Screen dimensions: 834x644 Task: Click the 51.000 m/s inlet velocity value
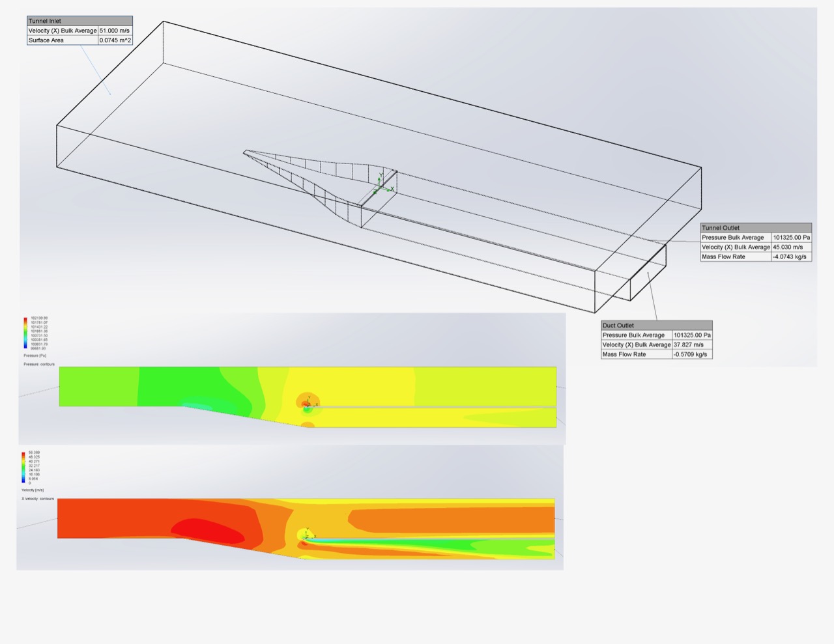[115, 31]
